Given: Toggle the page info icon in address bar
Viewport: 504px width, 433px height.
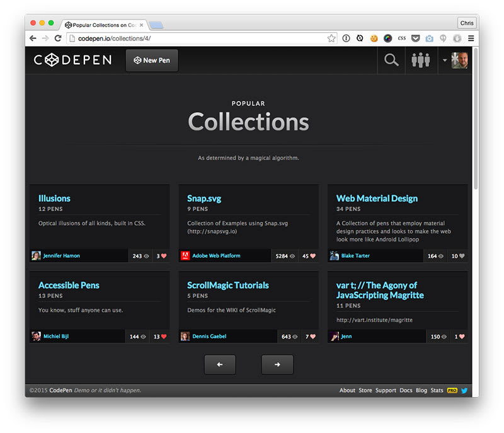Looking at the screenshot, I should pyautogui.click(x=346, y=38).
